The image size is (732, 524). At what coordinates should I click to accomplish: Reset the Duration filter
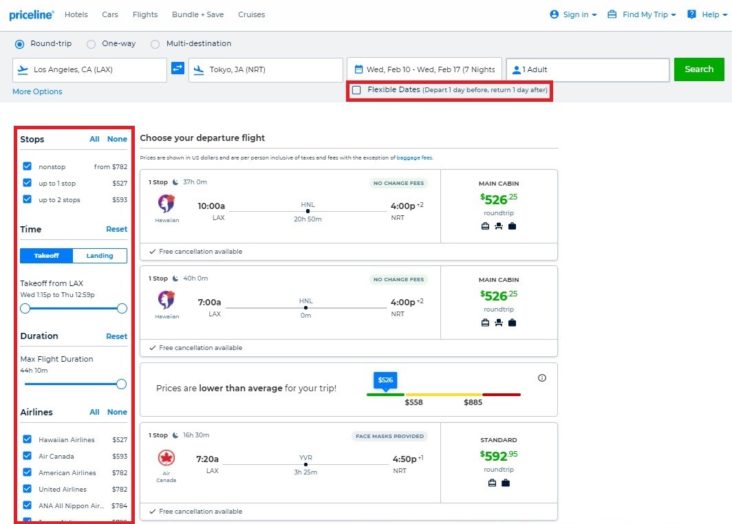coord(117,336)
